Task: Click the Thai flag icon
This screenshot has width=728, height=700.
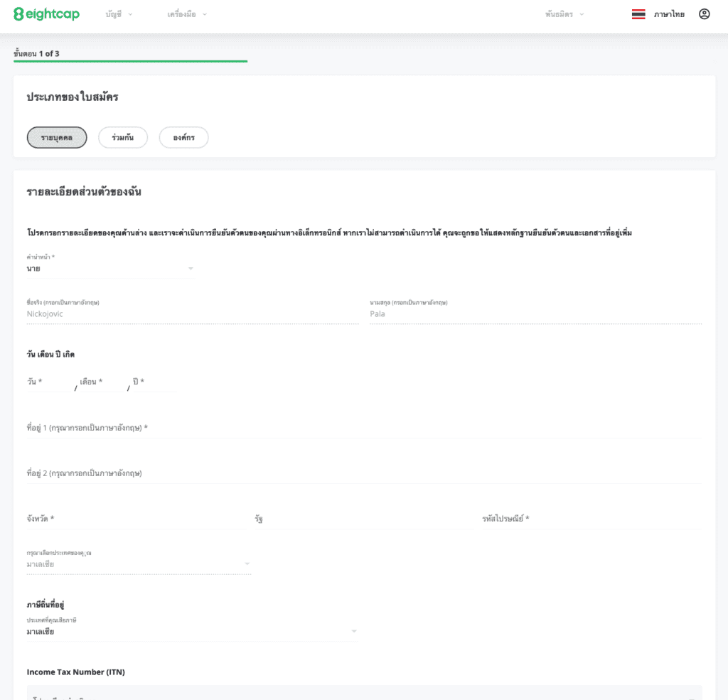Action: pyautogui.click(x=638, y=14)
